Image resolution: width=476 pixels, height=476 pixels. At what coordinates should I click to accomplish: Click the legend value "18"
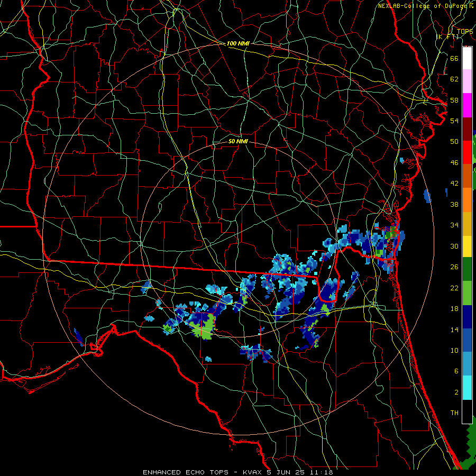(454, 309)
